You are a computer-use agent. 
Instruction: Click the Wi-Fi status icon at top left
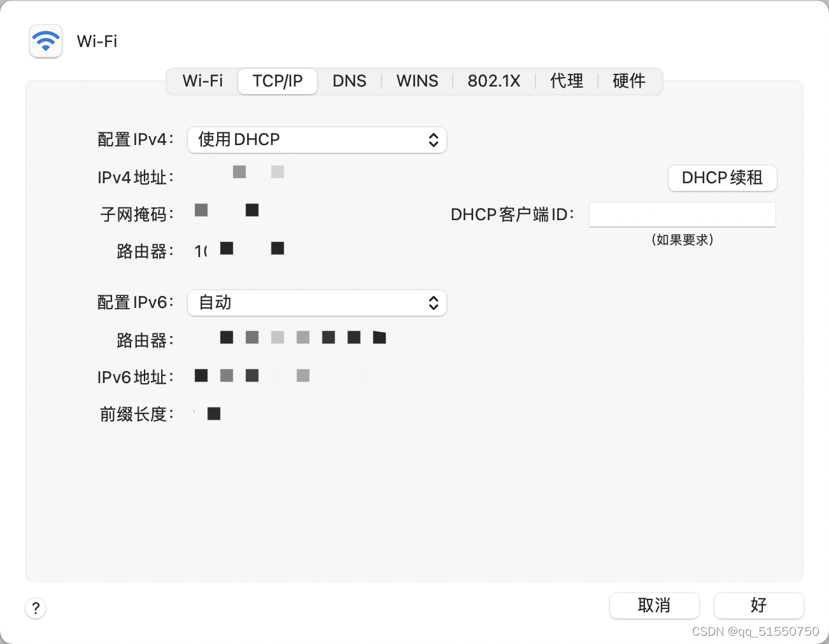pyautogui.click(x=45, y=41)
